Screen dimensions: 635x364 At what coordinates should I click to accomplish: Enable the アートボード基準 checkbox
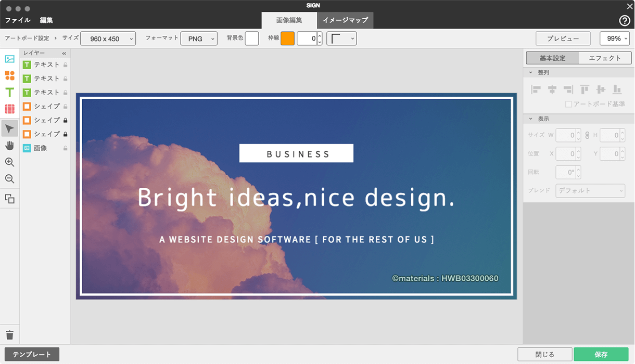pos(569,104)
